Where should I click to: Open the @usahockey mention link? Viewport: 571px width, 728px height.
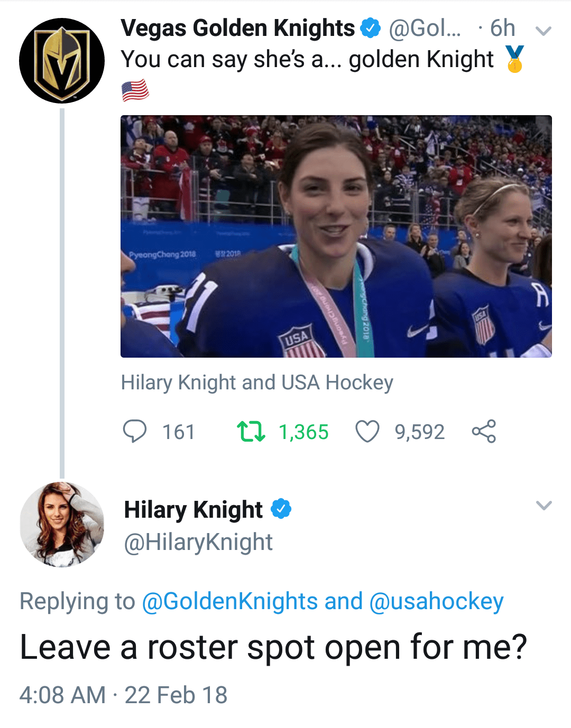pyautogui.click(x=436, y=601)
